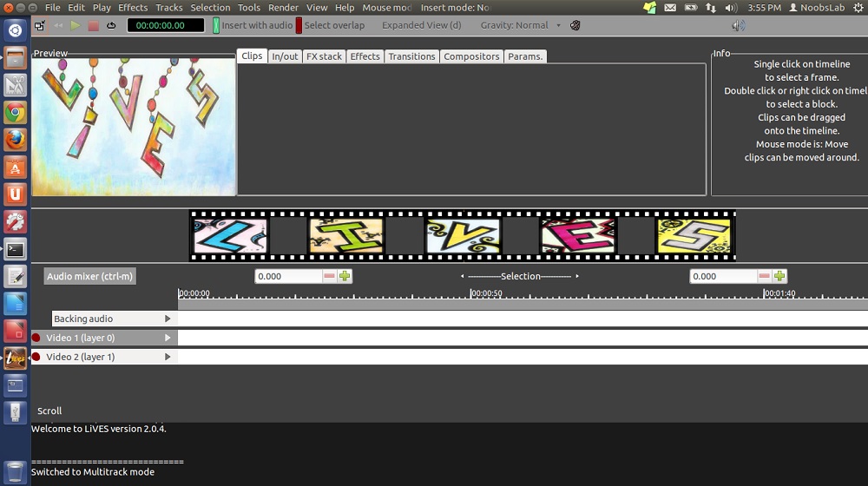Decrease right selection value with minus

point(765,276)
